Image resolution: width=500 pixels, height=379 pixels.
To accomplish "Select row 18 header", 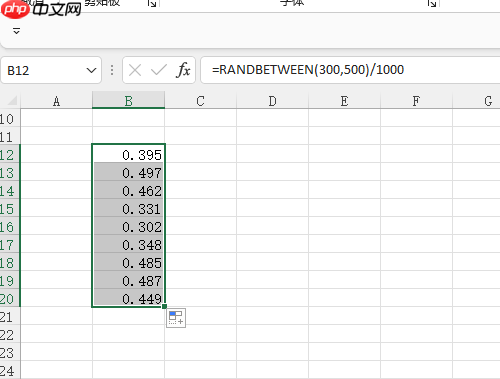I will pyautogui.click(x=9, y=263).
